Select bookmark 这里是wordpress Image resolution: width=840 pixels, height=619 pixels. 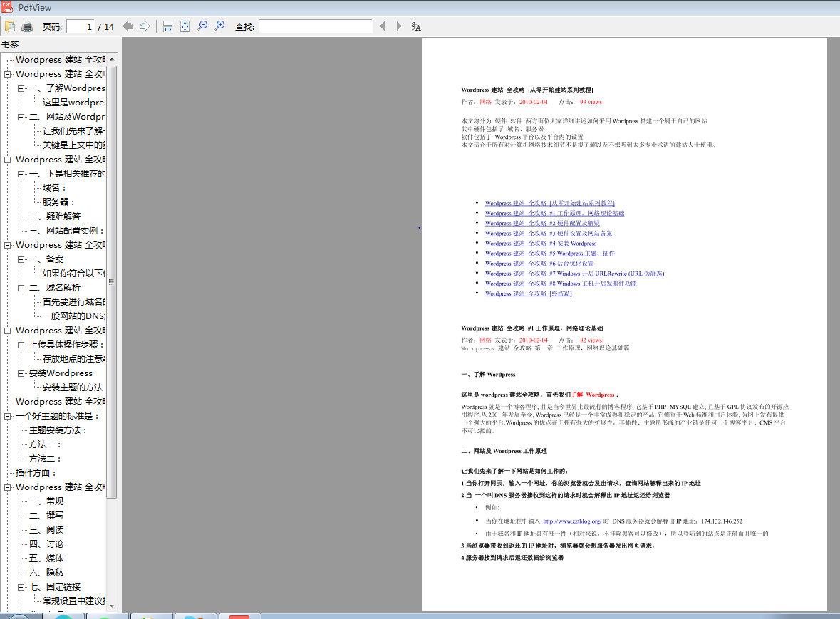74,103
